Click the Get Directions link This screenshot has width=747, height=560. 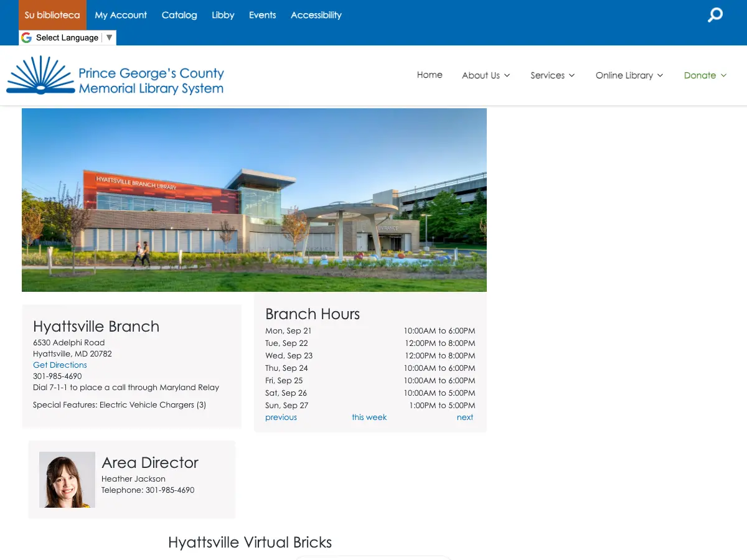click(60, 365)
